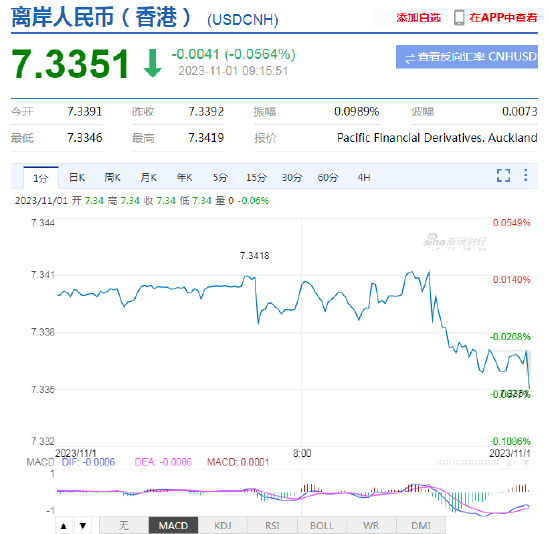
Task: Click the 8:00 time axis label
Action: click(302, 453)
